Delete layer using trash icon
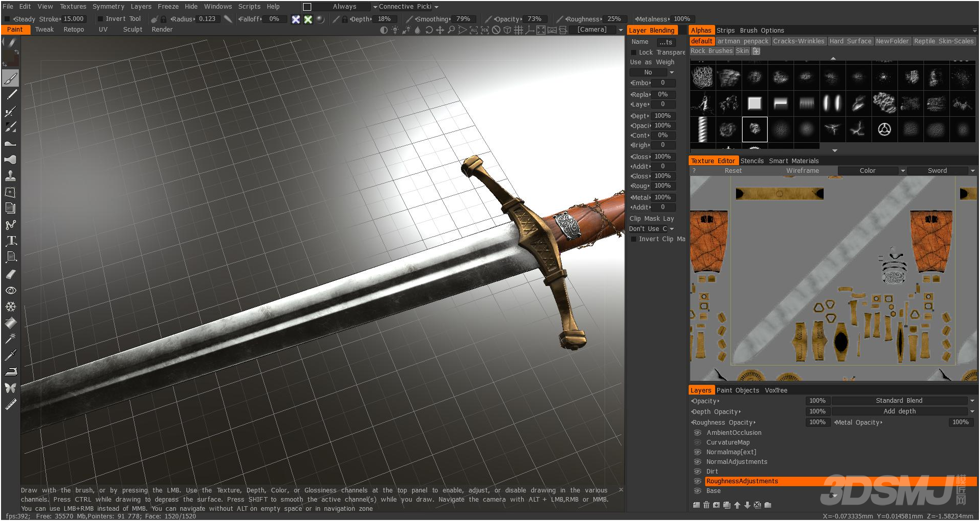Screen dimensions: 980x521 coord(706,505)
